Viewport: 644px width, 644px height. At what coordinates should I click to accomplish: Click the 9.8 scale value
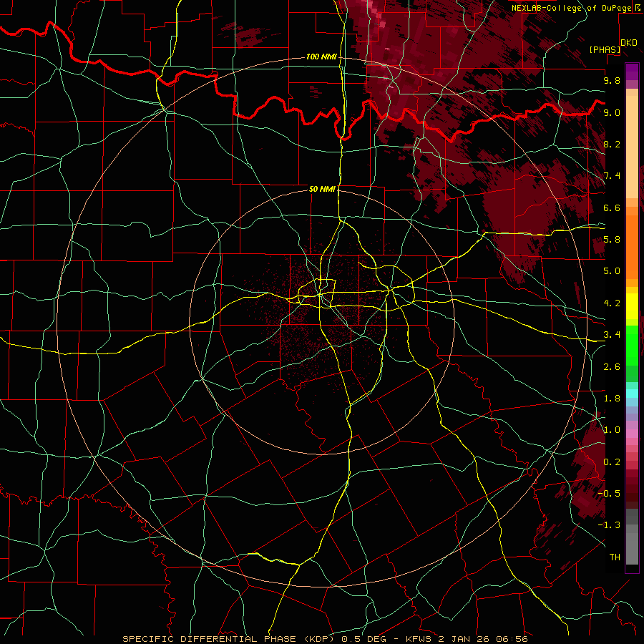(x=612, y=80)
